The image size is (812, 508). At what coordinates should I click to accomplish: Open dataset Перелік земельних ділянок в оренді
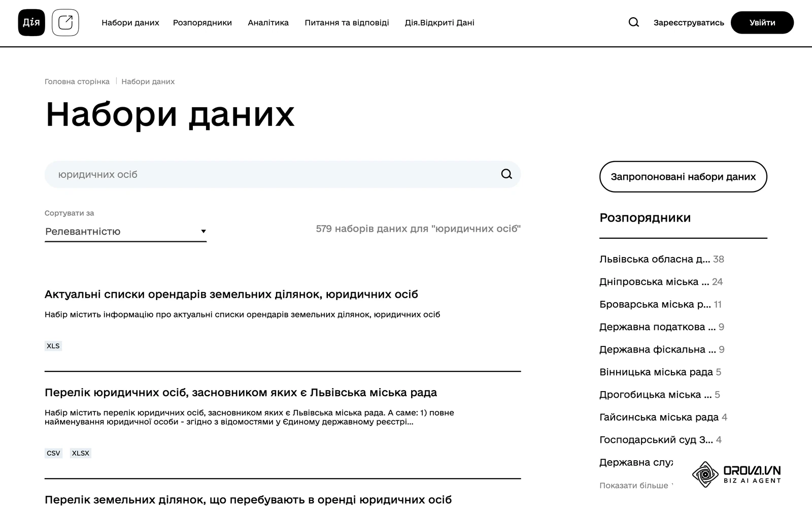(248, 499)
